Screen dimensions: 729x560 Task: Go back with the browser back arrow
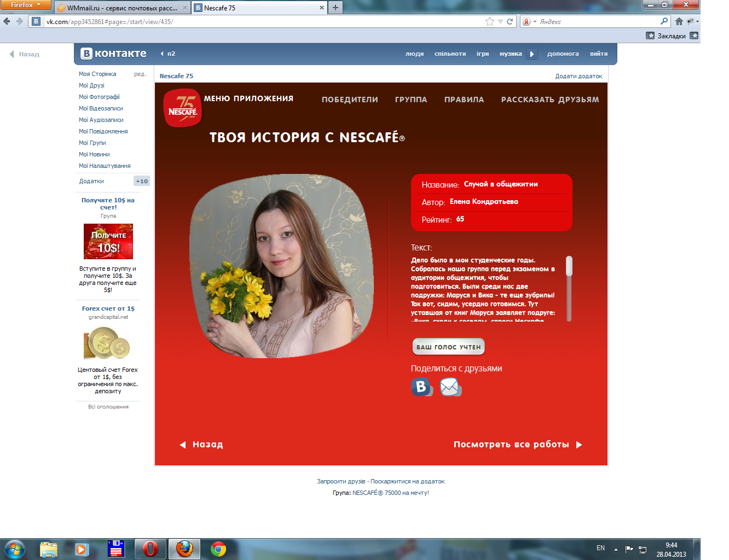coord(7,21)
